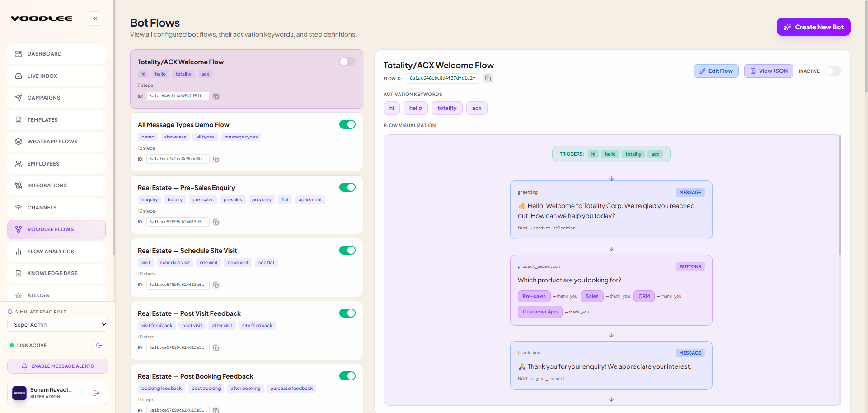Open Knowledge Base section
Image resolution: width=868 pixels, height=413 pixels.
pyautogui.click(x=56, y=273)
